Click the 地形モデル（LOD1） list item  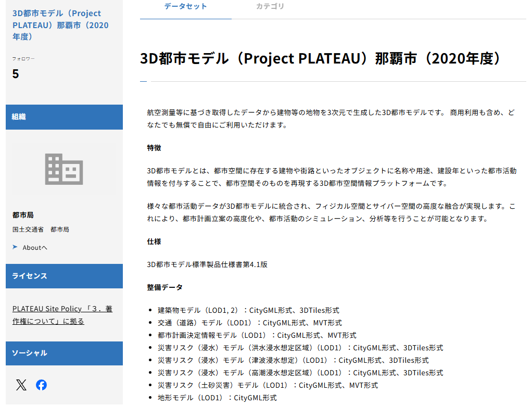(217, 398)
